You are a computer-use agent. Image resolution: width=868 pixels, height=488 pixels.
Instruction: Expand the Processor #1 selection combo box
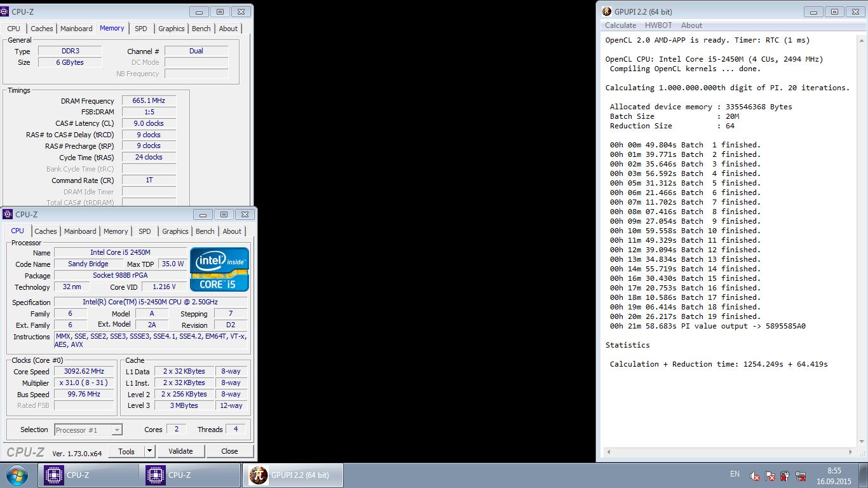(88, 430)
